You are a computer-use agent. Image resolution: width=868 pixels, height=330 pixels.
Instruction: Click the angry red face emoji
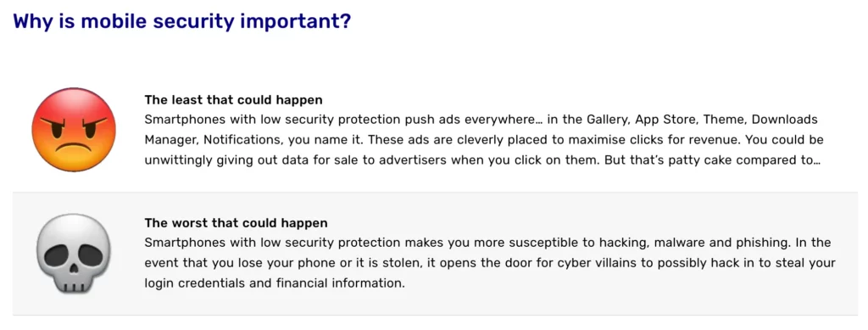74,130
